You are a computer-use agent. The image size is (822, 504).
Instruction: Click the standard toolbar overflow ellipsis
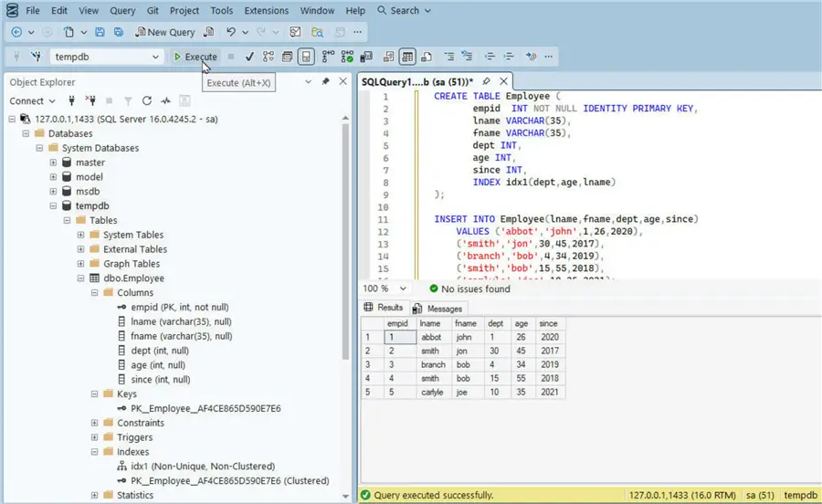(x=357, y=32)
